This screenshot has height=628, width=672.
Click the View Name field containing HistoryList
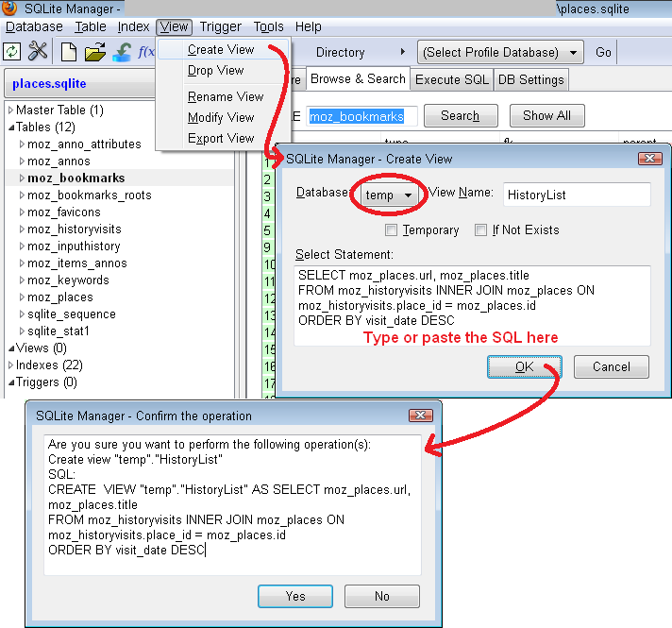coord(577,195)
